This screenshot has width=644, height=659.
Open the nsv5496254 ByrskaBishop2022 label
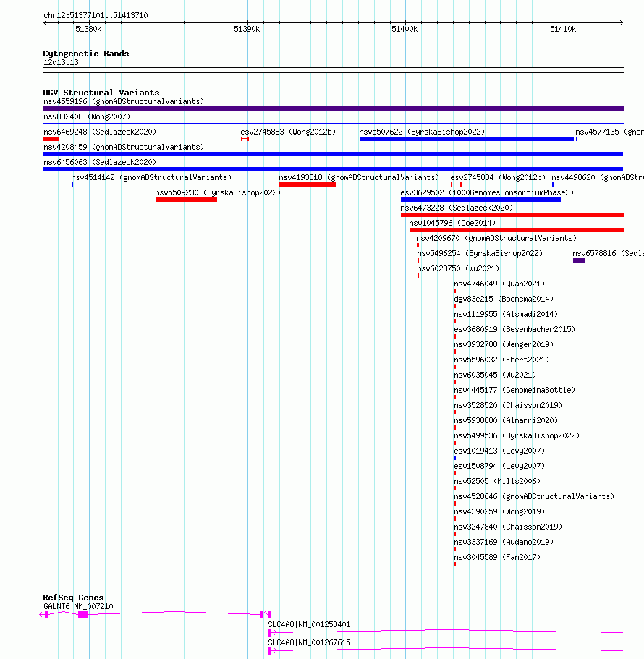point(480,253)
